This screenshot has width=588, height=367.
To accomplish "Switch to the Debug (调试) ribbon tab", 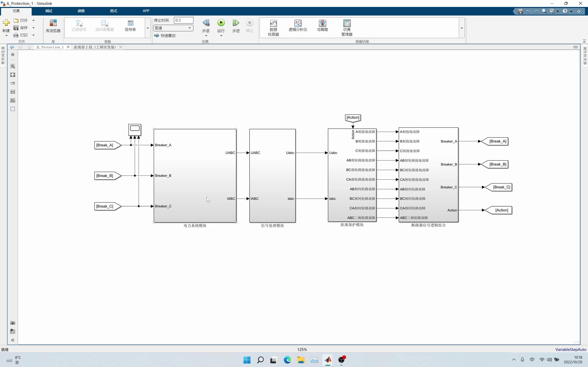I will tap(49, 11).
